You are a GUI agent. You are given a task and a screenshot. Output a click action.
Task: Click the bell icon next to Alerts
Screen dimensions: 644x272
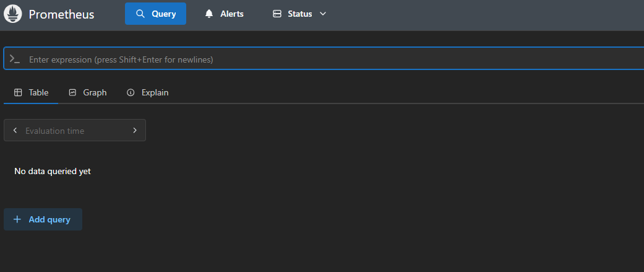[x=209, y=14]
